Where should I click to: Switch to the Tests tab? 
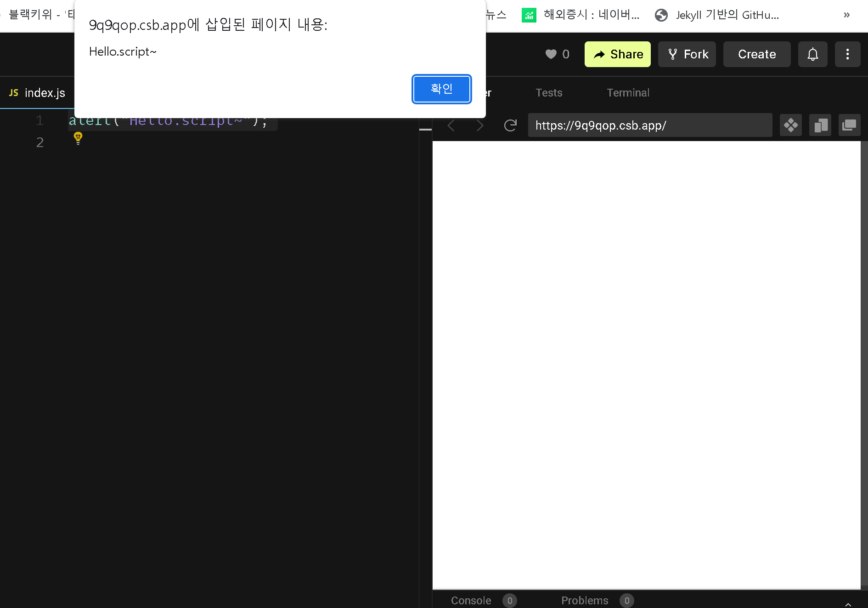(549, 93)
